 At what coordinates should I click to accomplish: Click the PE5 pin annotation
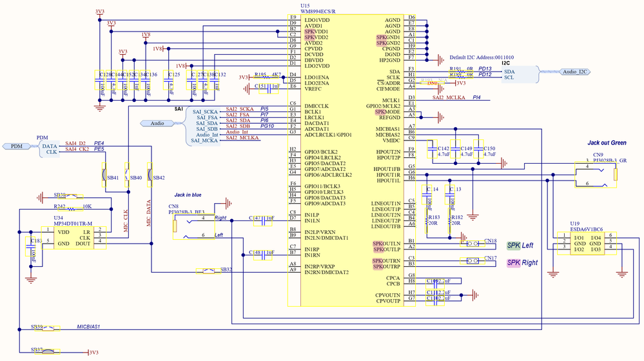(x=99, y=149)
